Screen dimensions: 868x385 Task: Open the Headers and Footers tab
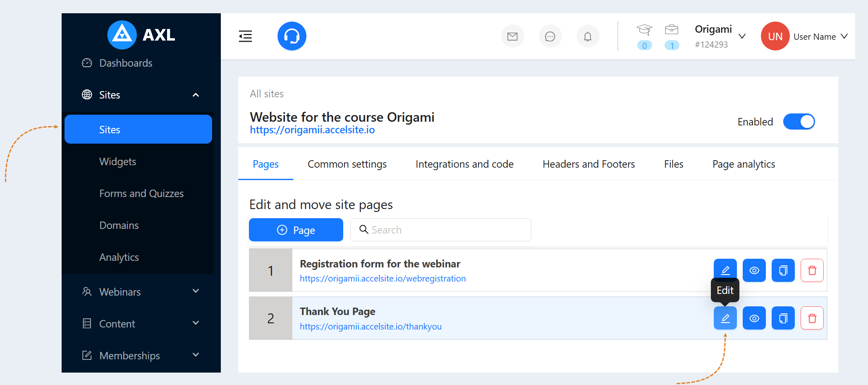(589, 164)
